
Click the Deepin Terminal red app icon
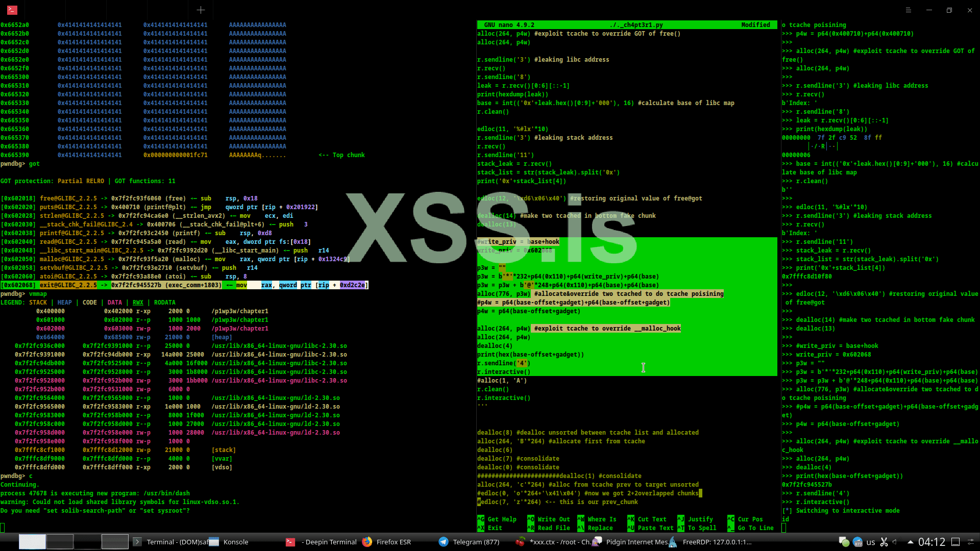tap(12, 10)
